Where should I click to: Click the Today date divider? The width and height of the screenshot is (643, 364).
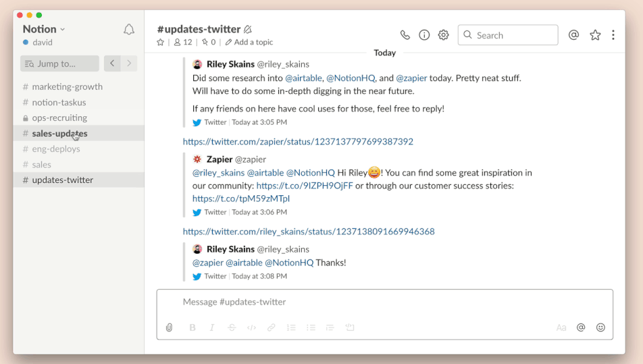[385, 53]
